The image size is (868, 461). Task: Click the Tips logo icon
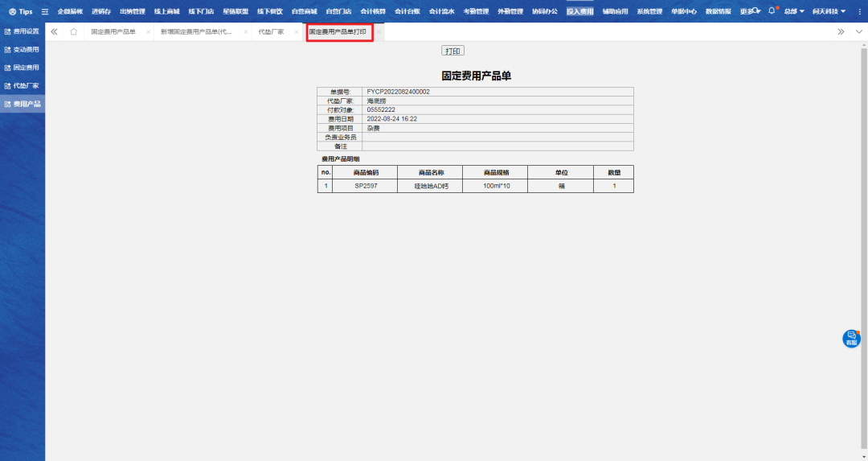pos(12,11)
